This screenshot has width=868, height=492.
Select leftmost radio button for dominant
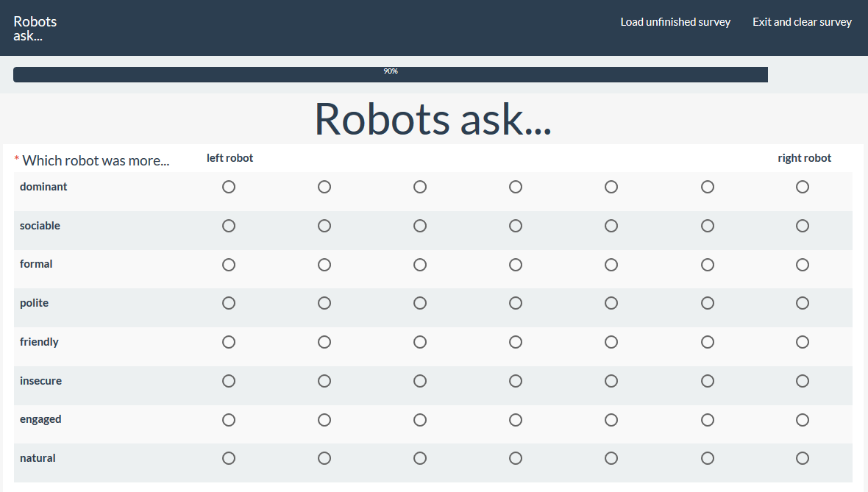coord(229,187)
